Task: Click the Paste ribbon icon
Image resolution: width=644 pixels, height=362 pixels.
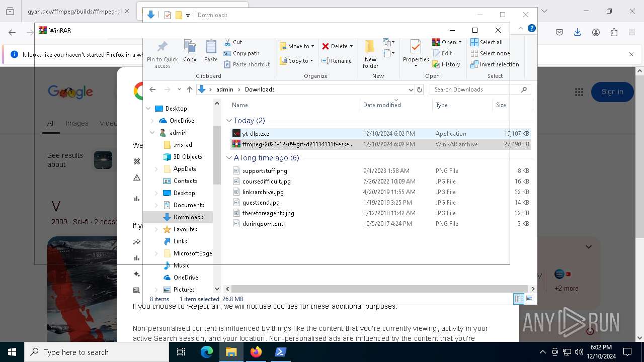Action: tap(211, 51)
